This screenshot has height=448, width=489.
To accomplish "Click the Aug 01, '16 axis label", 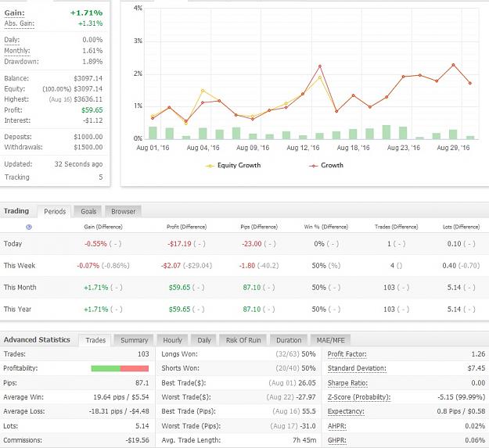I will (x=153, y=148).
